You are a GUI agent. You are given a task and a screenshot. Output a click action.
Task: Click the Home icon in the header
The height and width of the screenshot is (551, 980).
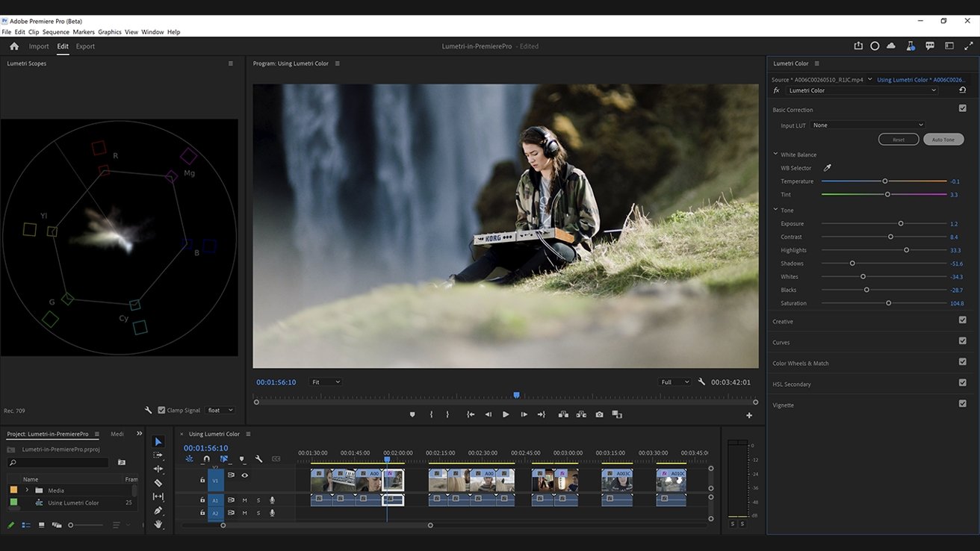pyautogui.click(x=13, y=46)
